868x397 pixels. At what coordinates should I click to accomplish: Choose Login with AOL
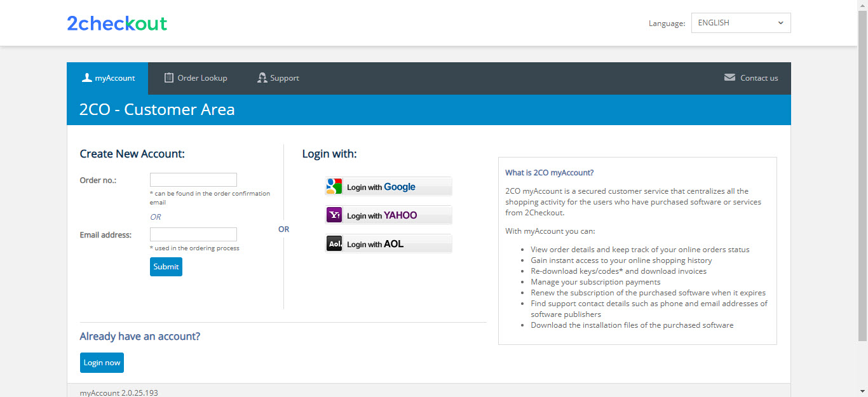click(x=388, y=244)
